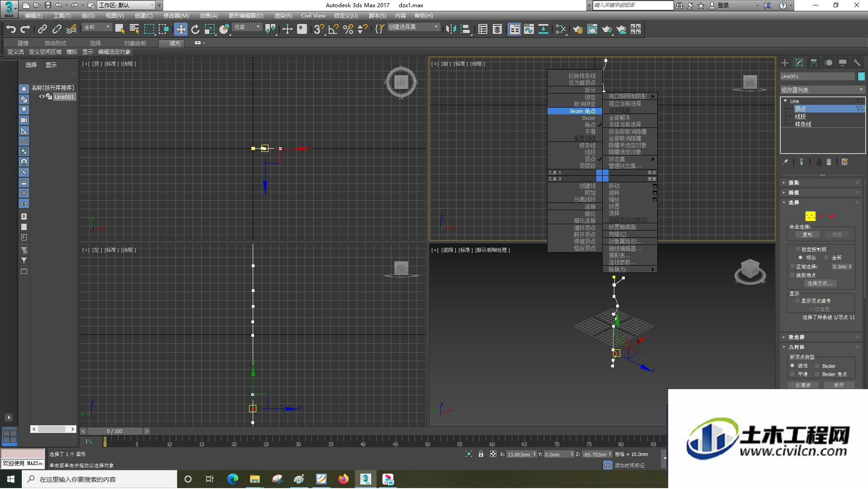
Task: Open the 渲染(R) menu
Action: (283, 16)
